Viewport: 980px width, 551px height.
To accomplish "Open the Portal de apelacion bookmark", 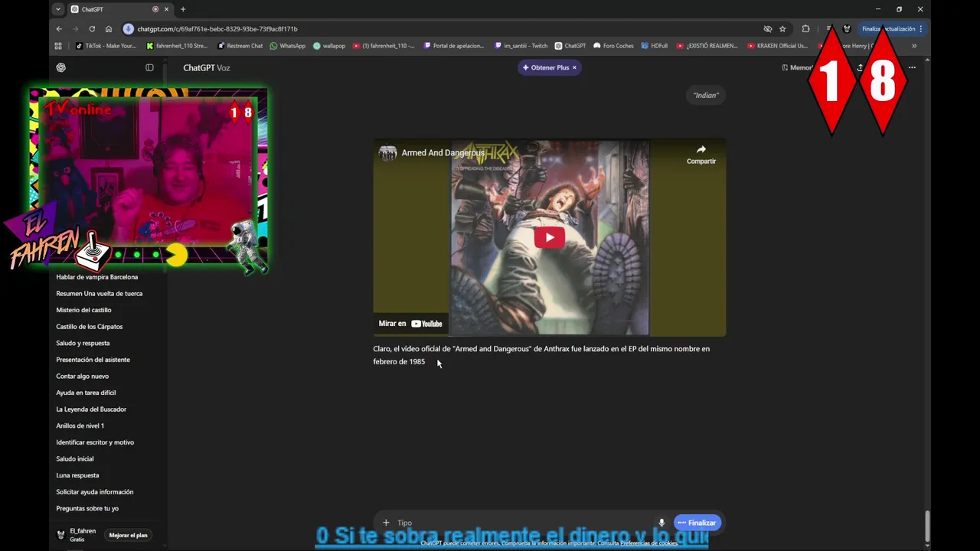I will pyautogui.click(x=454, y=46).
